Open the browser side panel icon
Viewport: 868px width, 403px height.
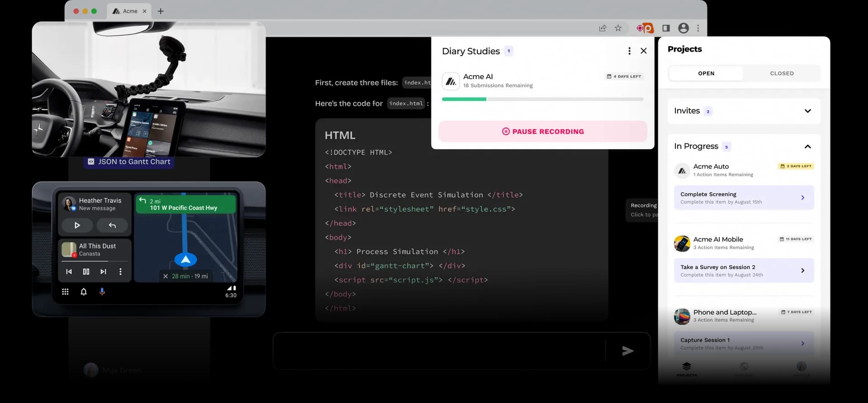point(666,28)
